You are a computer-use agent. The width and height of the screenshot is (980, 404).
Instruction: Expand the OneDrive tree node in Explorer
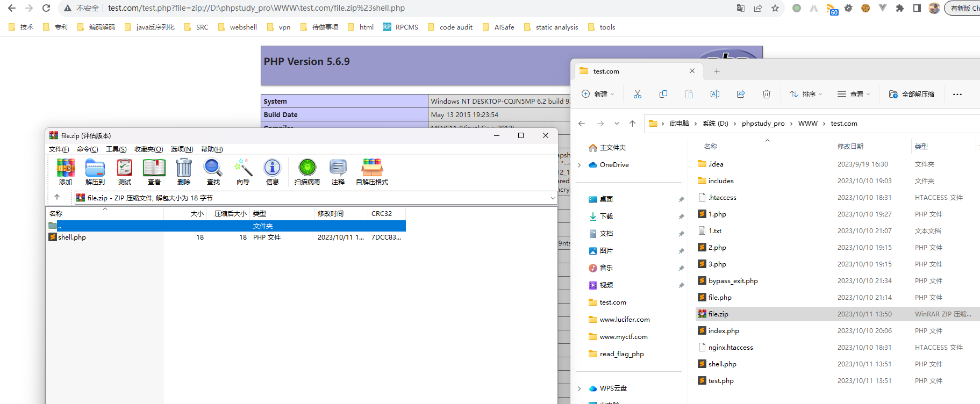(580, 165)
